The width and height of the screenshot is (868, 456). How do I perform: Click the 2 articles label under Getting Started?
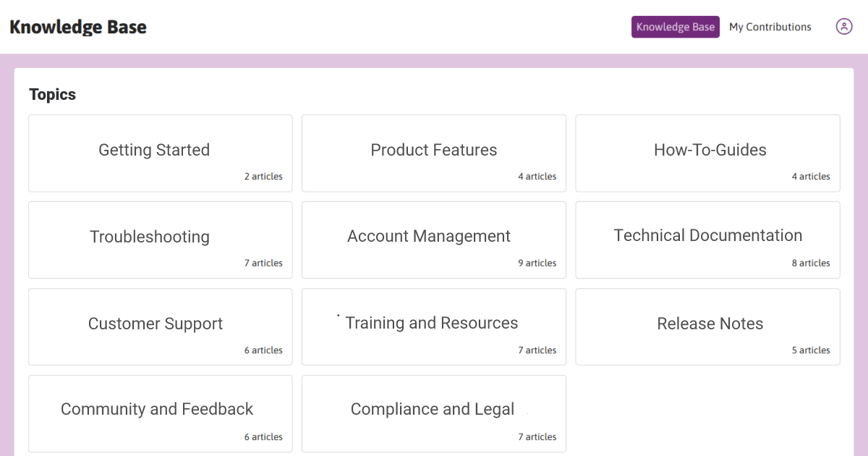(x=263, y=176)
